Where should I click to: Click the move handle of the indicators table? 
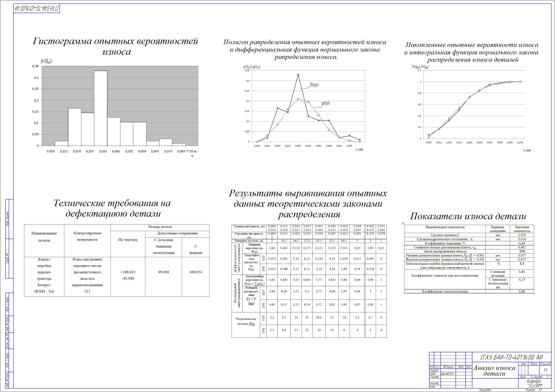coord(403,224)
